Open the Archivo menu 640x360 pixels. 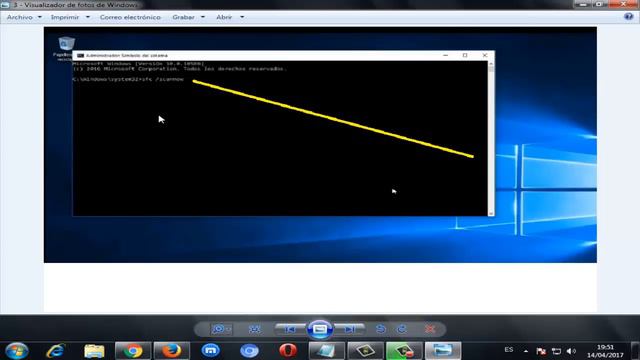(24, 17)
